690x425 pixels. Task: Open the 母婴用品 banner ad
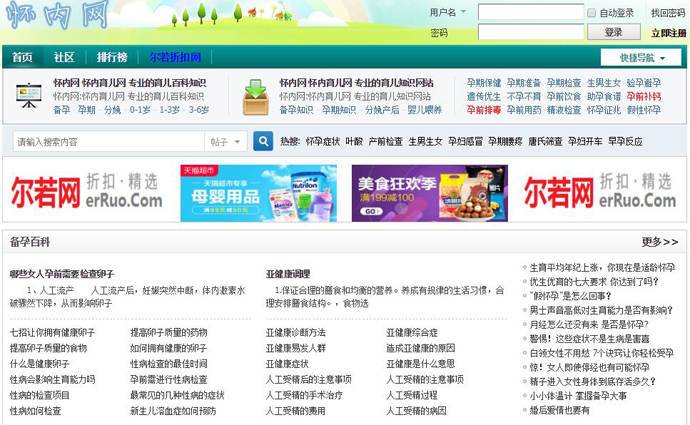click(x=244, y=193)
